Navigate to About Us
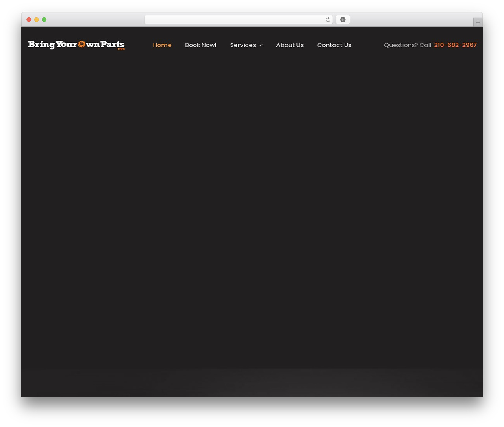504x427 pixels. tap(290, 45)
